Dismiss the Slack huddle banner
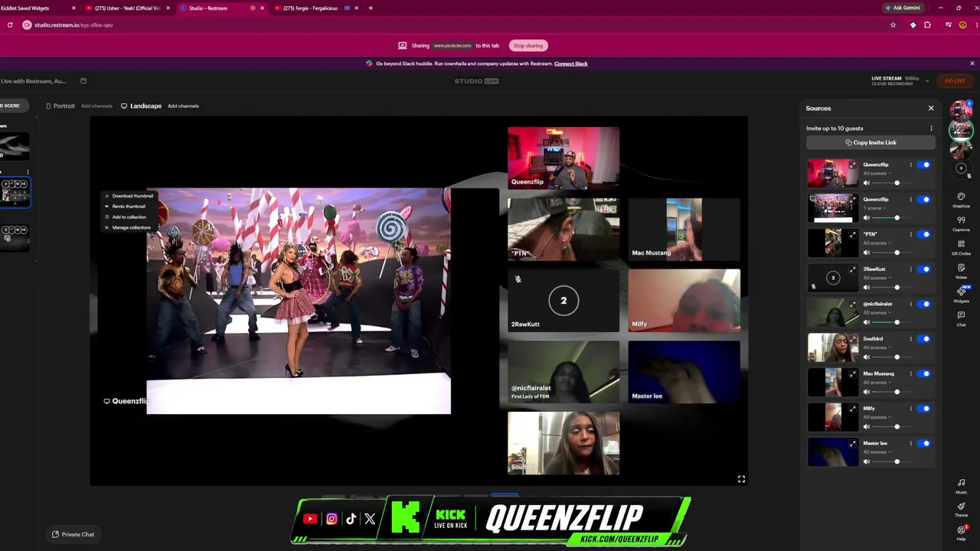Viewport: 980px width, 551px height. [972, 64]
